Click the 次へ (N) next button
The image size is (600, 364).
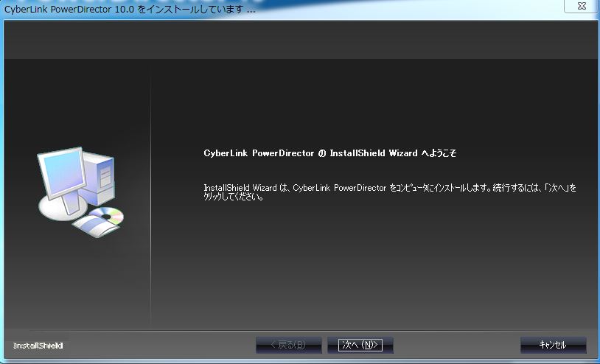click(x=360, y=345)
